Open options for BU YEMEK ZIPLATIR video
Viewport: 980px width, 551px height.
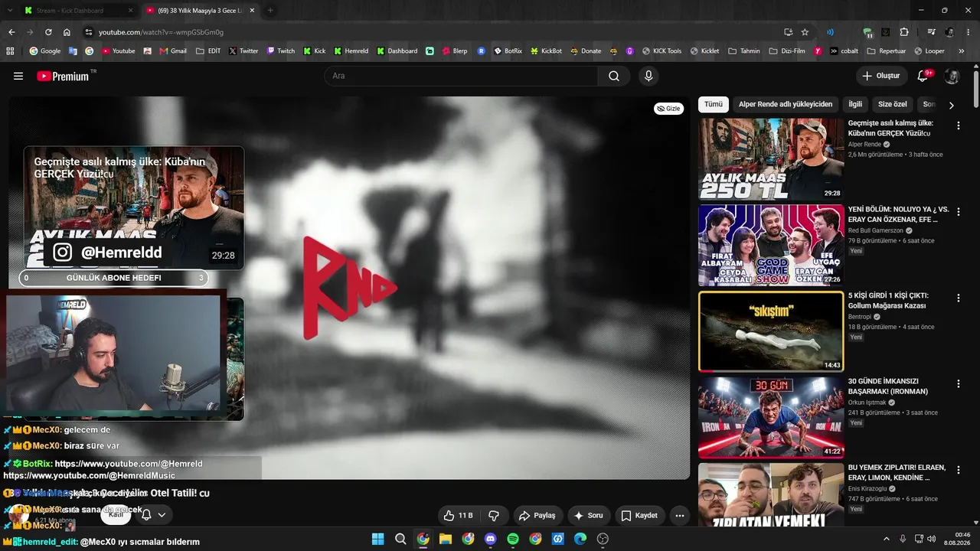pos(958,470)
